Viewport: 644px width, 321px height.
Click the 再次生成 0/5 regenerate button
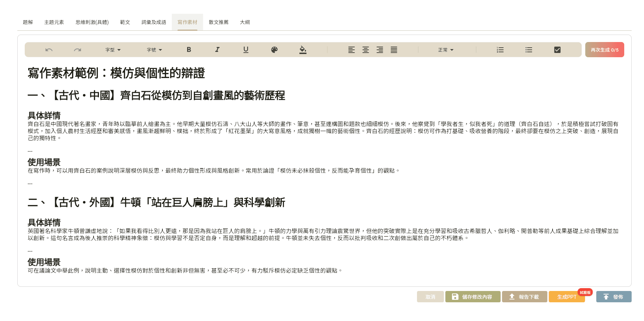[x=604, y=49]
